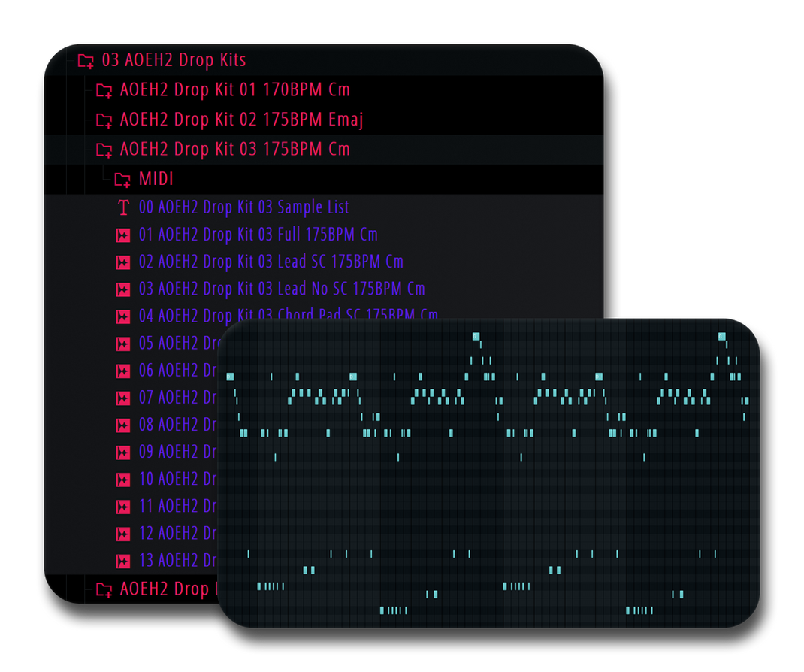This screenshot has width=804, height=672.
Task: Select 01 AOEH2 Drop Kit 03 Full 175BPM Cm
Action: coord(258,235)
